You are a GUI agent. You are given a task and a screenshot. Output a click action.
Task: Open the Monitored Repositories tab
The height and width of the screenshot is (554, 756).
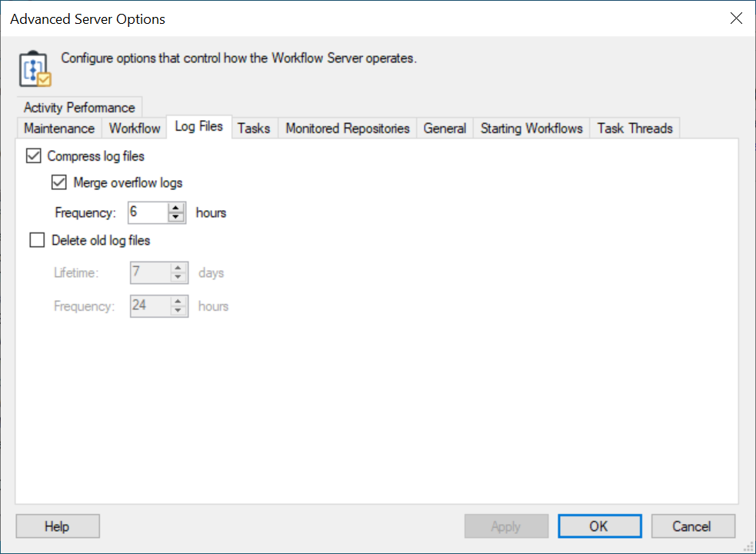(348, 128)
